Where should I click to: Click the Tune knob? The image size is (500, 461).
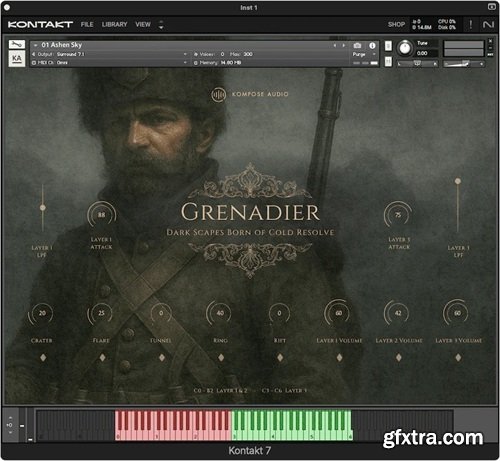point(405,48)
